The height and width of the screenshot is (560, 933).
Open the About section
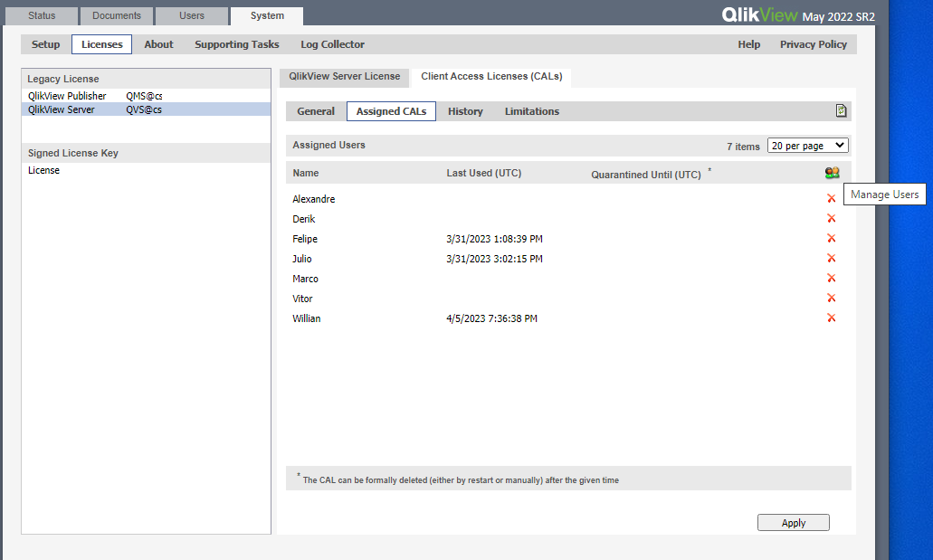point(159,44)
